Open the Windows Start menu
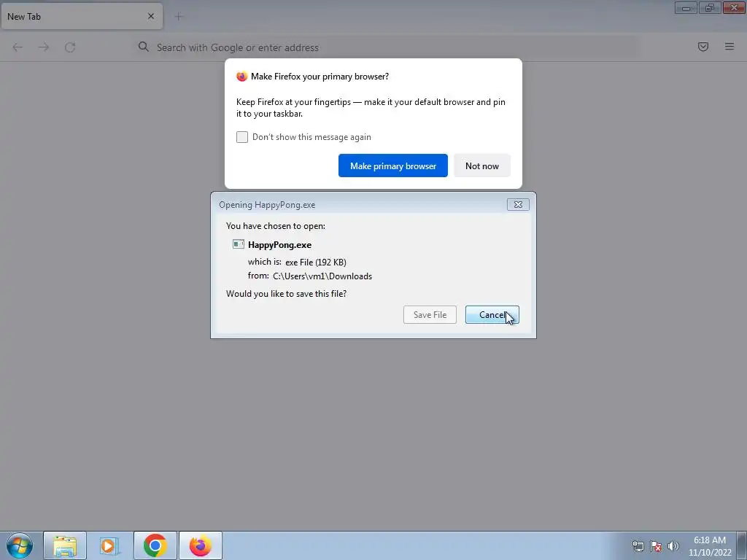The width and height of the screenshot is (747, 560). (x=20, y=545)
